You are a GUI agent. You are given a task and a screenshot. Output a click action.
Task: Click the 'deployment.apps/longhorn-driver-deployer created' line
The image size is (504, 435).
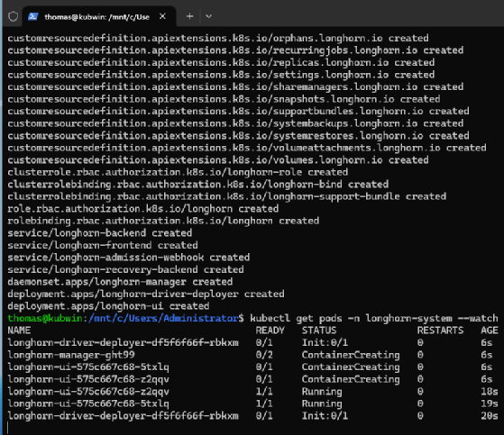point(146,295)
